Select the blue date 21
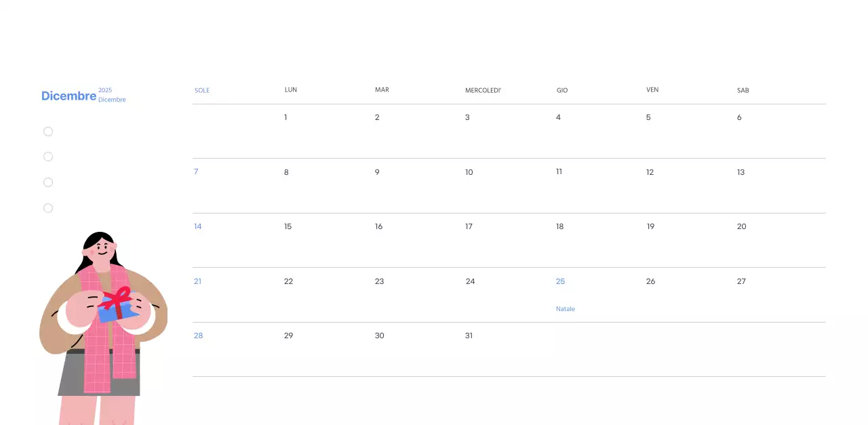Viewport: 868px width, 425px height. click(197, 281)
